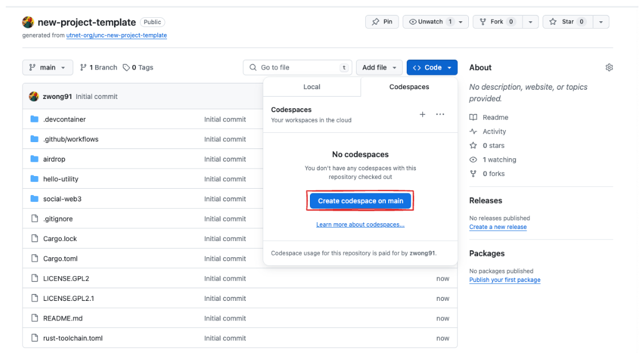Viewport: 644px width, 359px height.
Task: Open the zwong91 username link in commit row
Action: pyautogui.click(x=57, y=97)
